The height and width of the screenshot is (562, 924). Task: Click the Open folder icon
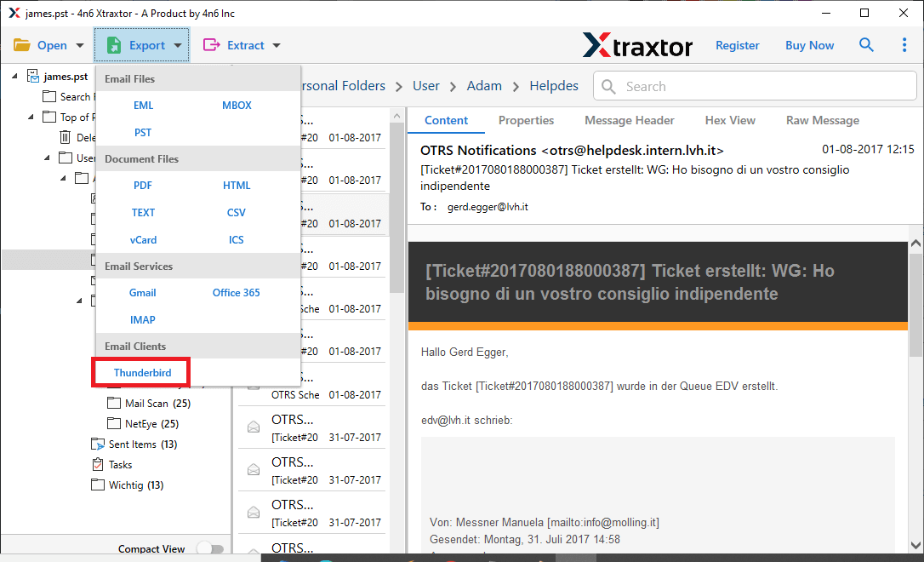coord(22,45)
